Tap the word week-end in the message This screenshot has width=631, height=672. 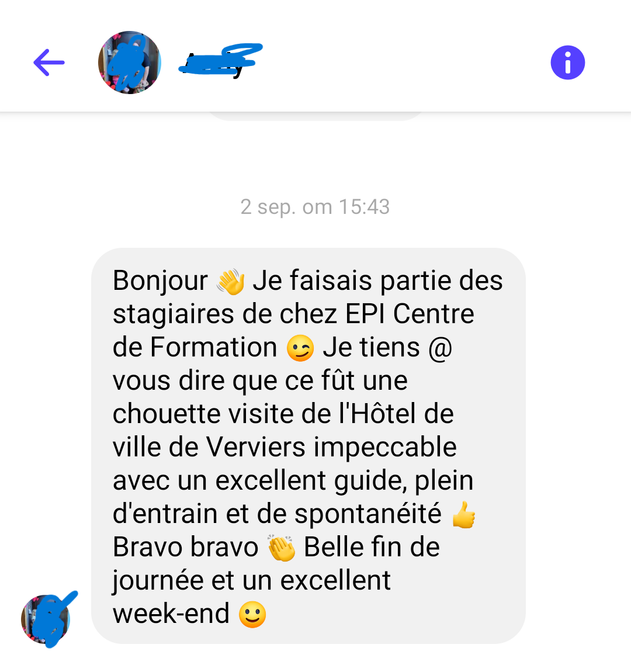point(171,614)
